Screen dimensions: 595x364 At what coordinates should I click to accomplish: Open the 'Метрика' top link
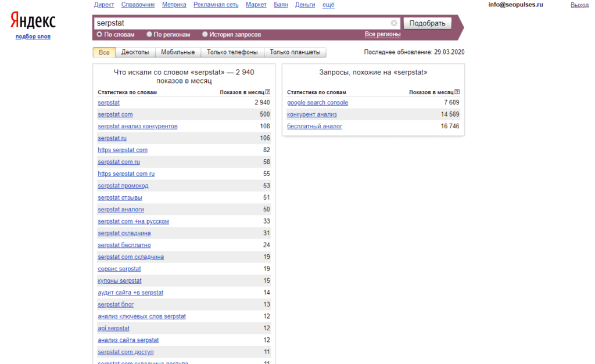click(174, 5)
